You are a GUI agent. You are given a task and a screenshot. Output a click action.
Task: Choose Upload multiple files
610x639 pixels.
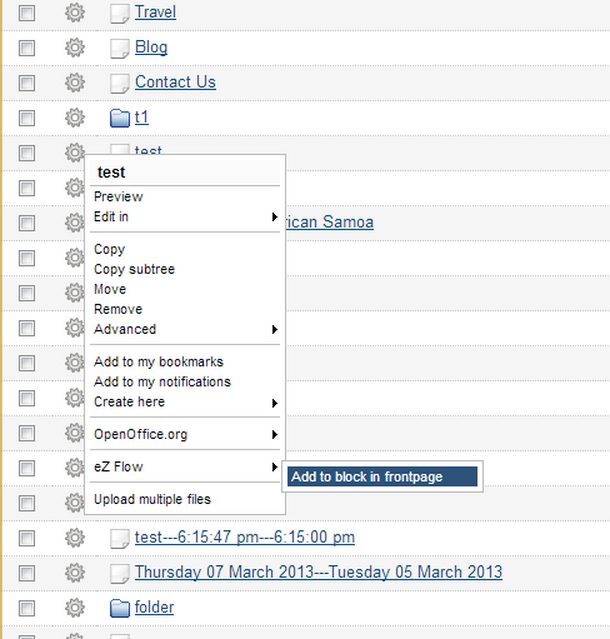[152, 499]
